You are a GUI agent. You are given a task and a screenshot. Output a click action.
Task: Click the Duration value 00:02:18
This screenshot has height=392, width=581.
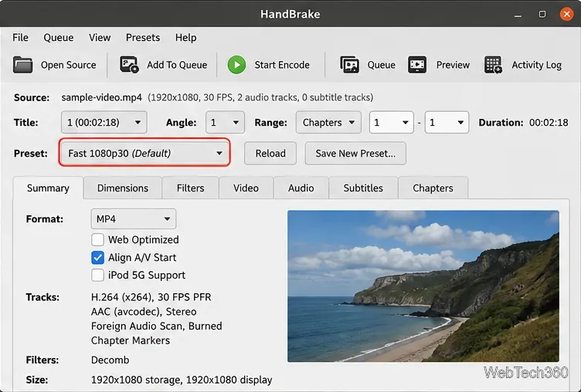(549, 123)
